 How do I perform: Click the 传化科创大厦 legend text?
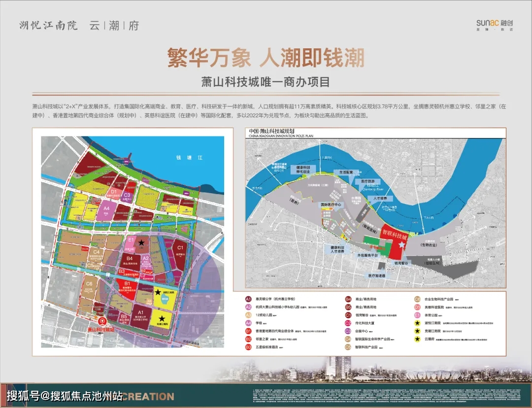tap(365, 323)
